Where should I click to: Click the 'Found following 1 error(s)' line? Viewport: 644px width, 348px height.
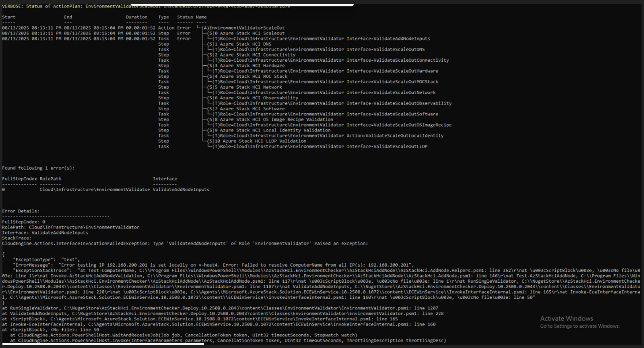pos(38,168)
